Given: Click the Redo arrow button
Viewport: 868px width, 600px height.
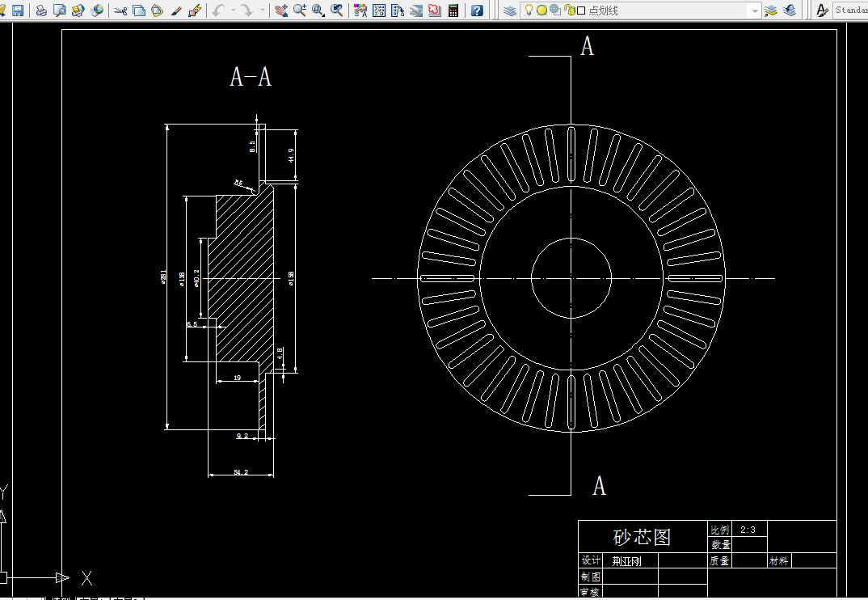Looking at the screenshot, I should (247, 10).
